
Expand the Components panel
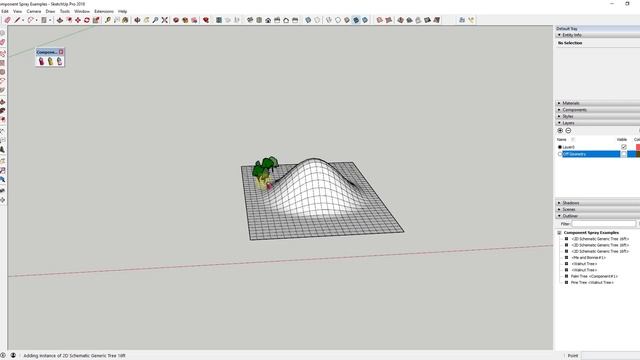click(559, 110)
